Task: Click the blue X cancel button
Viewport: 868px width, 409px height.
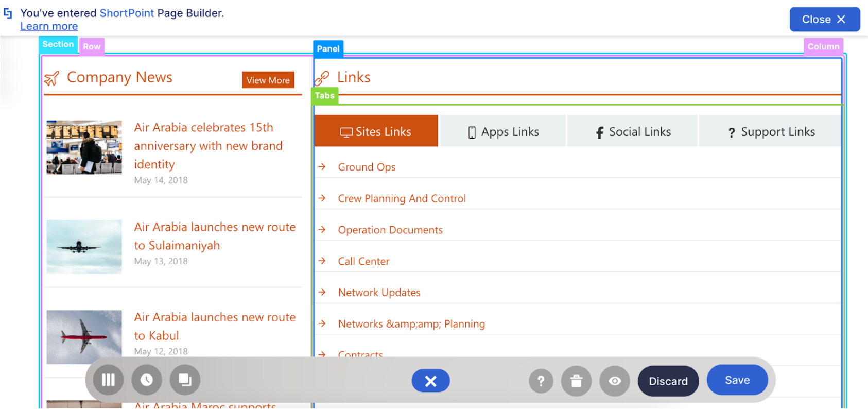Action: tap(430, 381)
